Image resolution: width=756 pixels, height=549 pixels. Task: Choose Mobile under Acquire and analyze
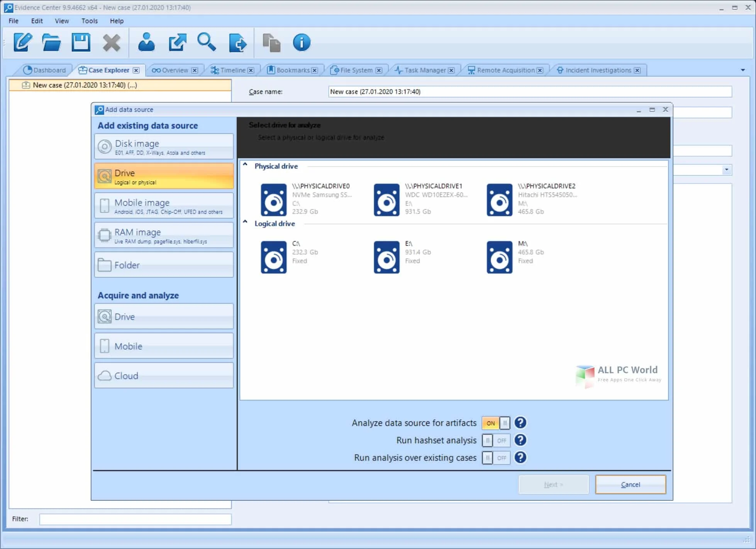click(x=164, y=346)
